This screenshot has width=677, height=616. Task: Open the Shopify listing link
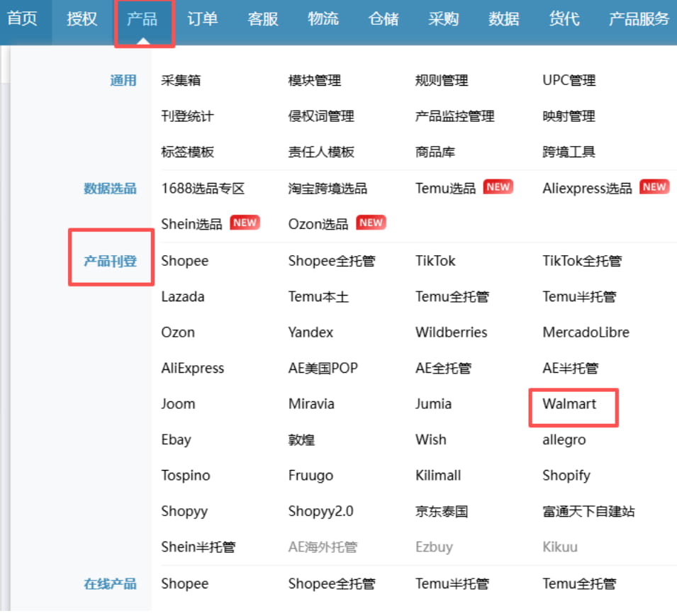(566, 476)
